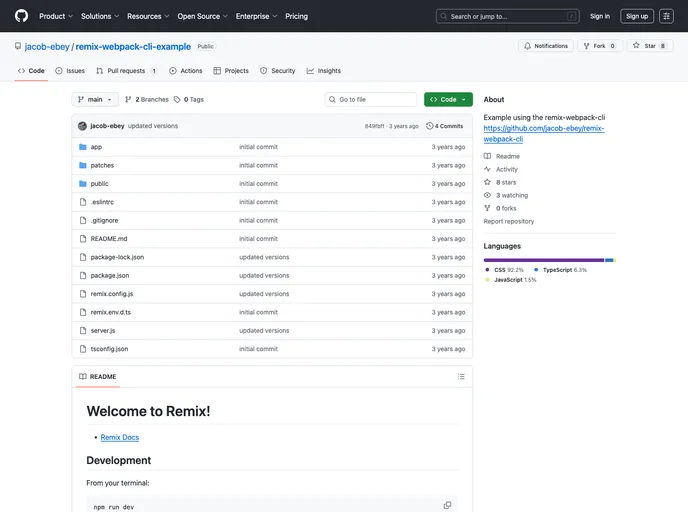Click the eye icon next to 3 watching

[x=487, y=195]
